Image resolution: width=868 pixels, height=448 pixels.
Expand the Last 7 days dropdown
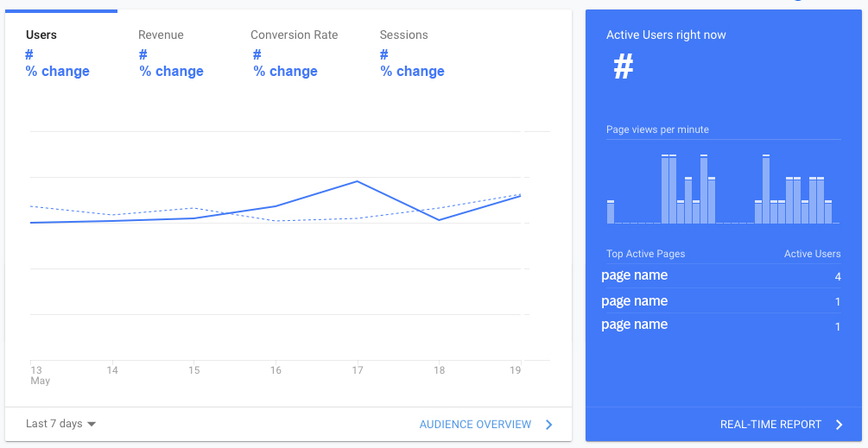[60, 424]
